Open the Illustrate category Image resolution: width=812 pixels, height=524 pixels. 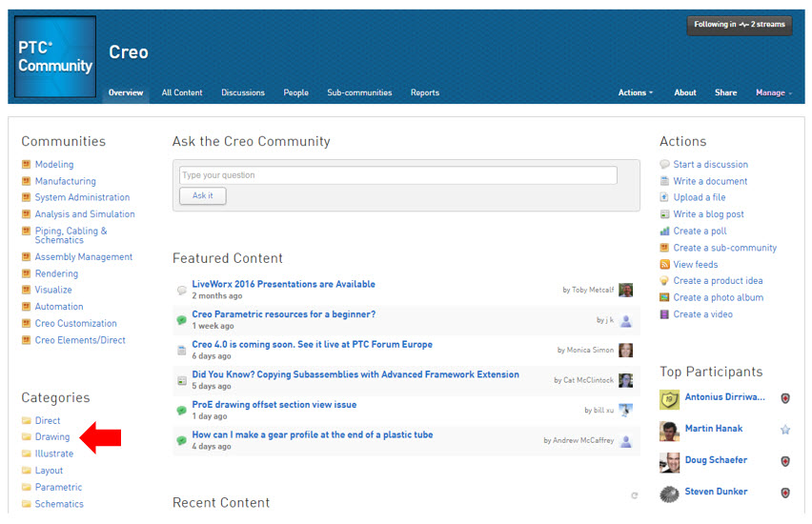[54, 453]
